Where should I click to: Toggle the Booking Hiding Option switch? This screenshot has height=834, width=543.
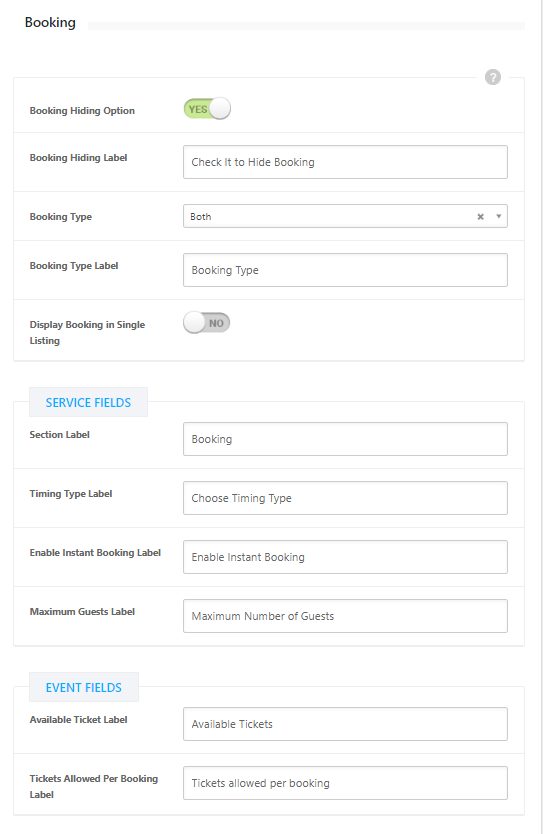point(207,109)
